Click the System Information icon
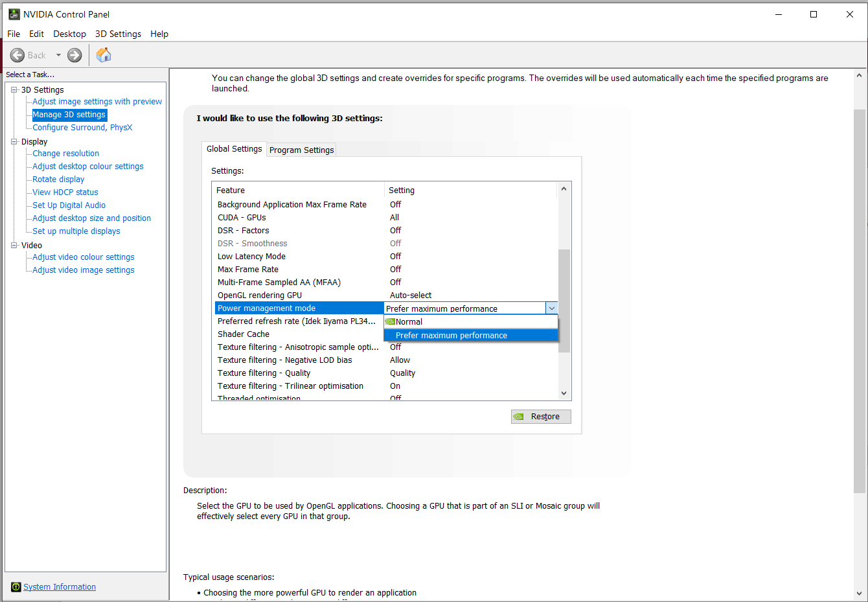This screenshot has width=868, height=602. tap(16, 587)
